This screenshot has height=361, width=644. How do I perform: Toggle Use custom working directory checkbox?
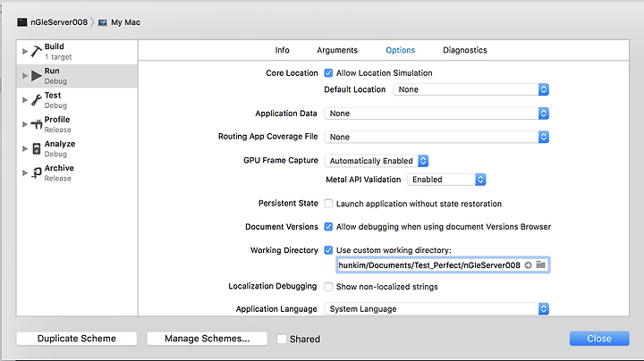pyautogui.click(x=328, y=250)
